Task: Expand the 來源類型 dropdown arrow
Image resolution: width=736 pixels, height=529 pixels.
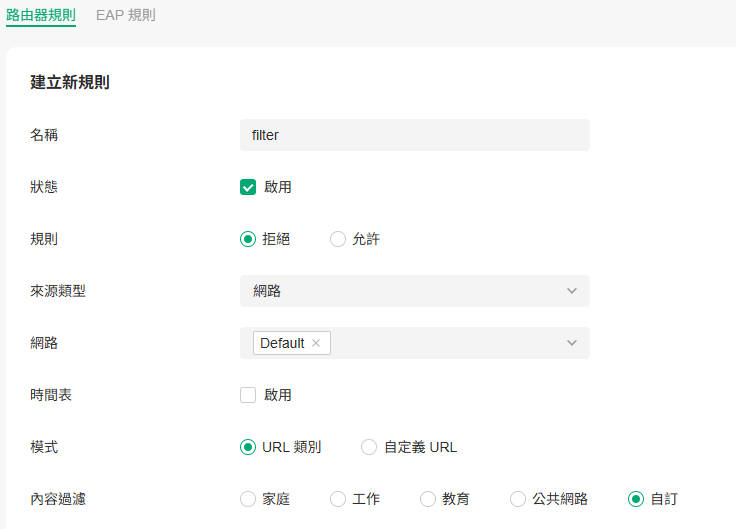Action: (x=571, y=291)
